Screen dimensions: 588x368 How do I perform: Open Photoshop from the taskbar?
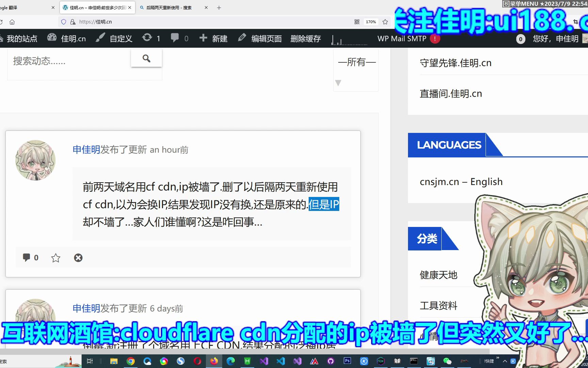click(x=347, y=361)
